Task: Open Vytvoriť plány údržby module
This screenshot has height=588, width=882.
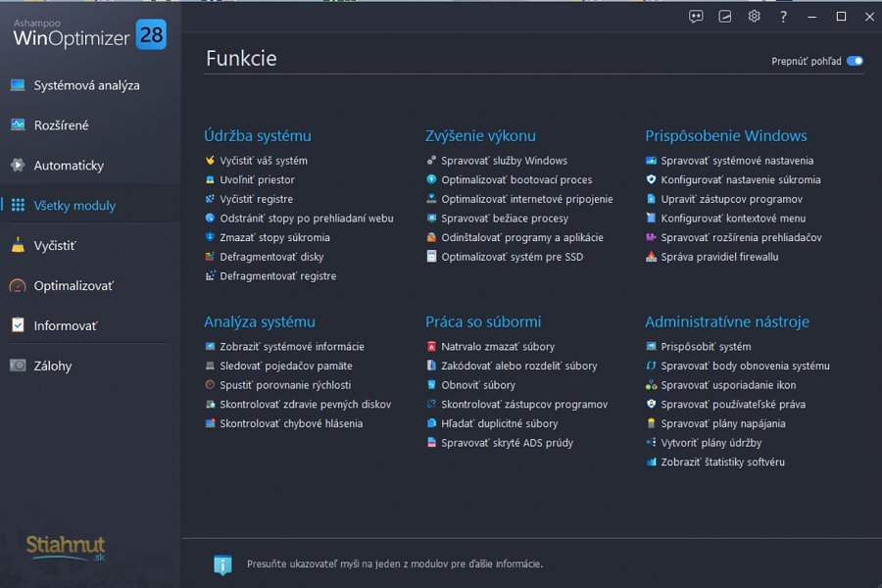Action: [711, 443]
